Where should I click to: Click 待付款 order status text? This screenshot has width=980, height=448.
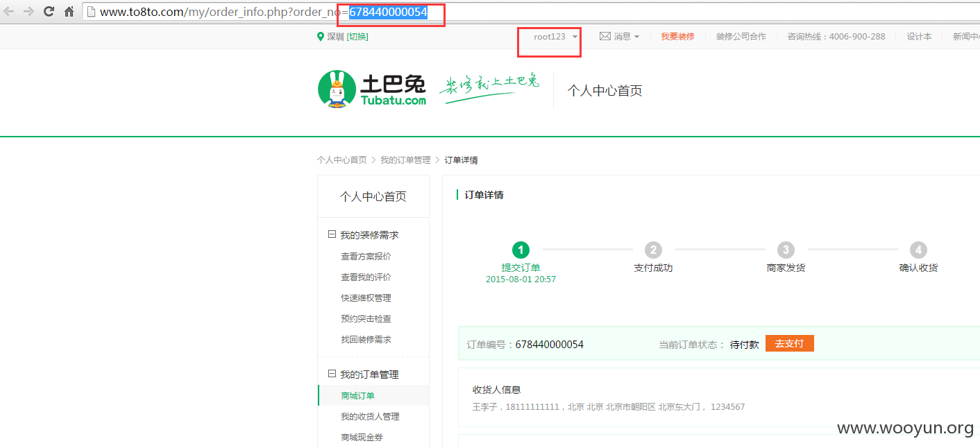coord(744,345)
